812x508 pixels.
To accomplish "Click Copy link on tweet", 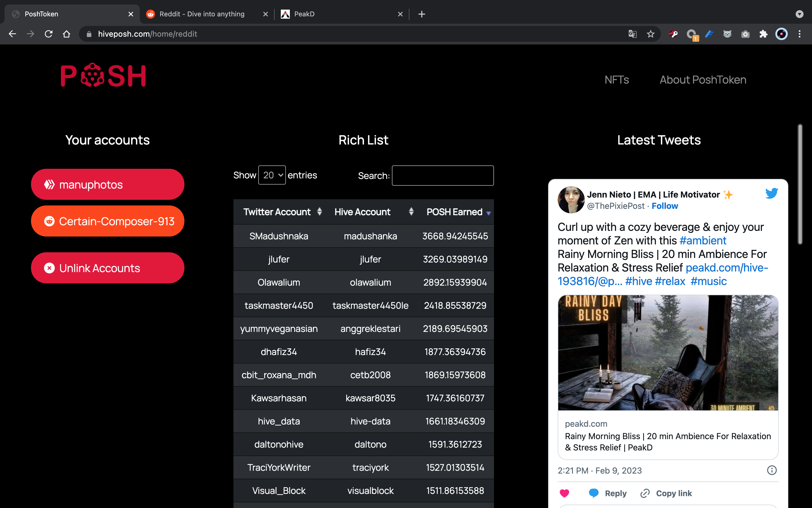I will pyautogui.click(x=666, y=493).
